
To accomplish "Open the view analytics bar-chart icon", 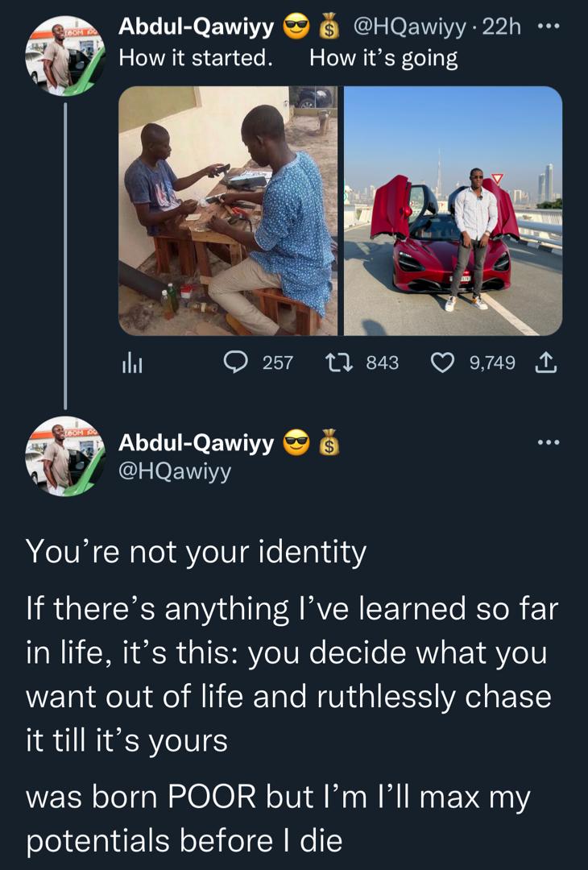I will pos(131,363).
